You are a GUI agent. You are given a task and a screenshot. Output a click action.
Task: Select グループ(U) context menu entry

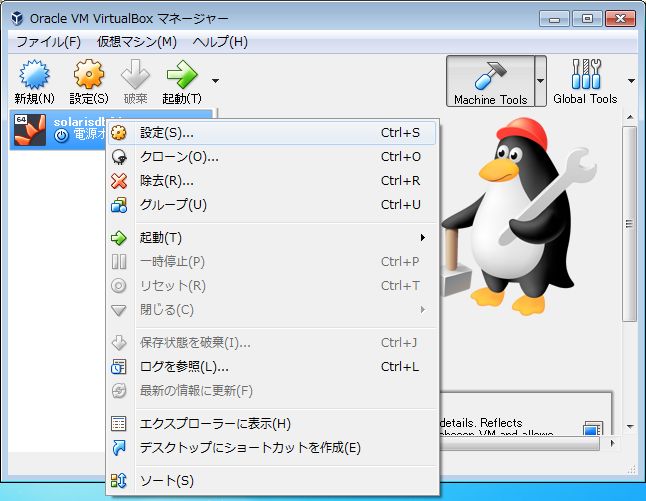272,204
